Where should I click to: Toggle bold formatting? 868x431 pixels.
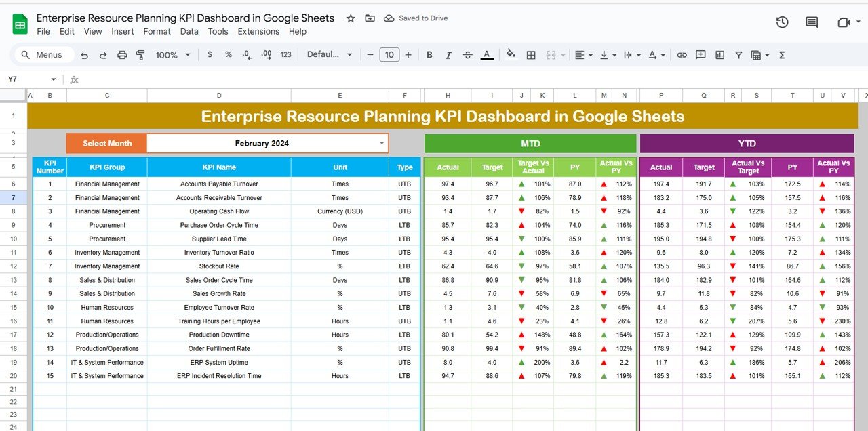[429, 55]
